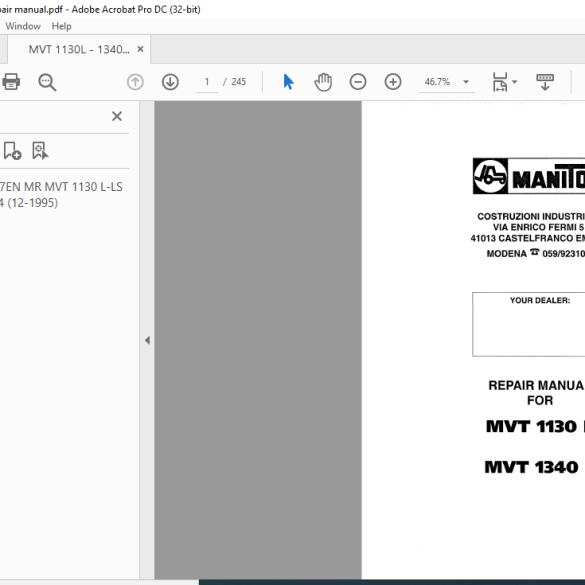This screenshot has height=585, width=585.
Task: Close the MVT 1130L document tab
Action: (x=141, y=49)
